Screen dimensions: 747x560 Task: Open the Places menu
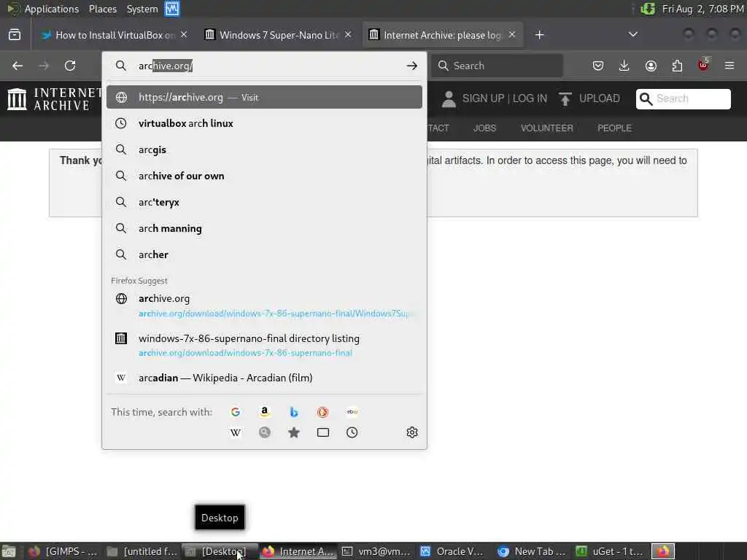(x=102, y=9)
